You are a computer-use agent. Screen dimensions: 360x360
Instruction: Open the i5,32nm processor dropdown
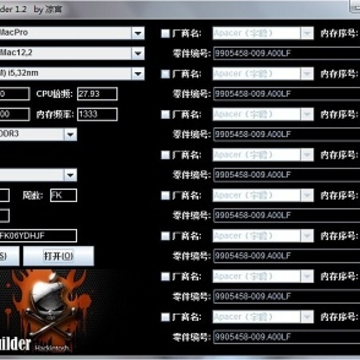tap(72, 74)
